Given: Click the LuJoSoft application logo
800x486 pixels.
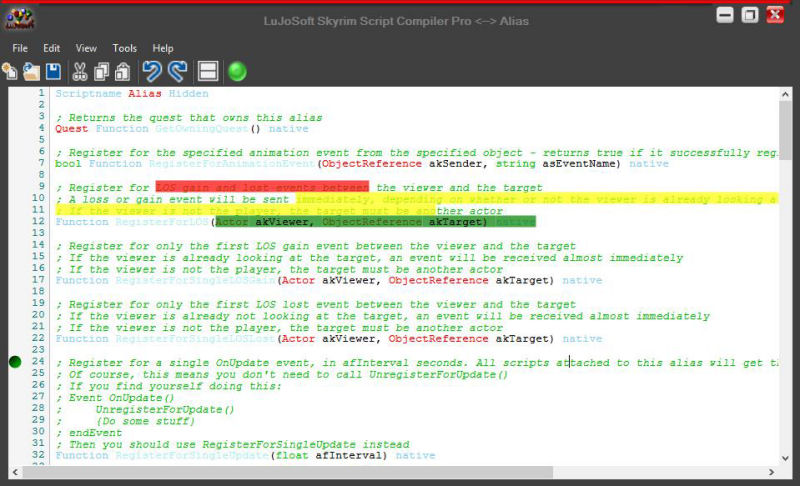Looking at the screenshot, I should (19, 19).
